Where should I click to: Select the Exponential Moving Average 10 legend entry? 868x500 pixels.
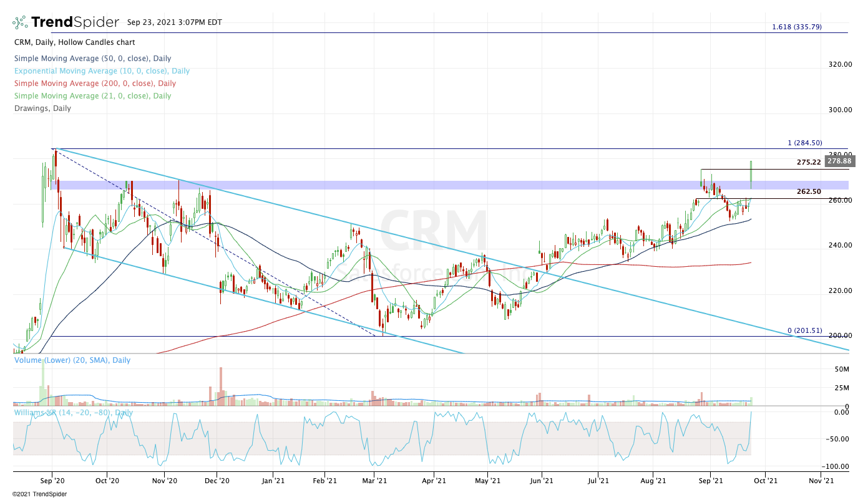pos(102,71)
